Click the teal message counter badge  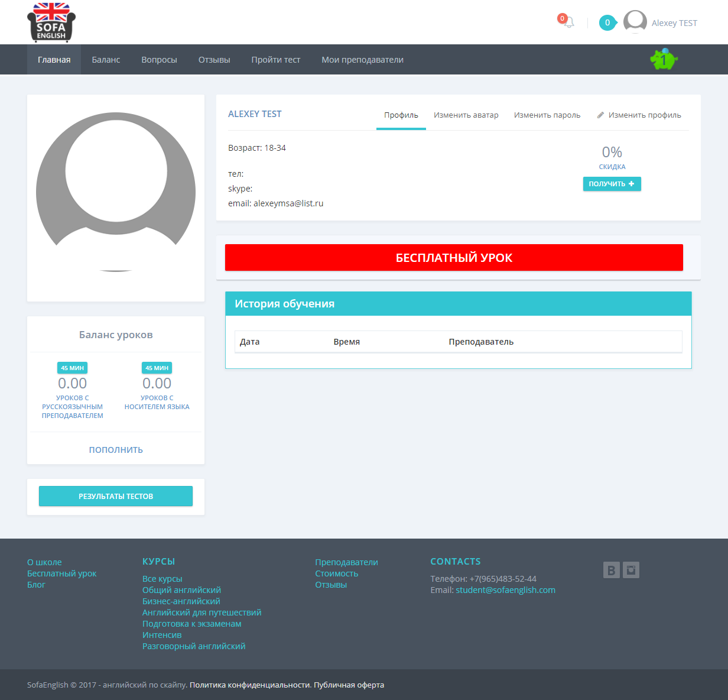pyautogui.click(x=607, y=22)
